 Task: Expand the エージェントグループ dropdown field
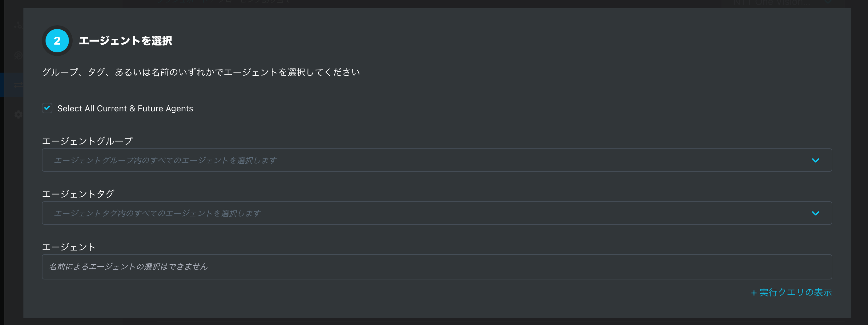(x=437, y=160)
